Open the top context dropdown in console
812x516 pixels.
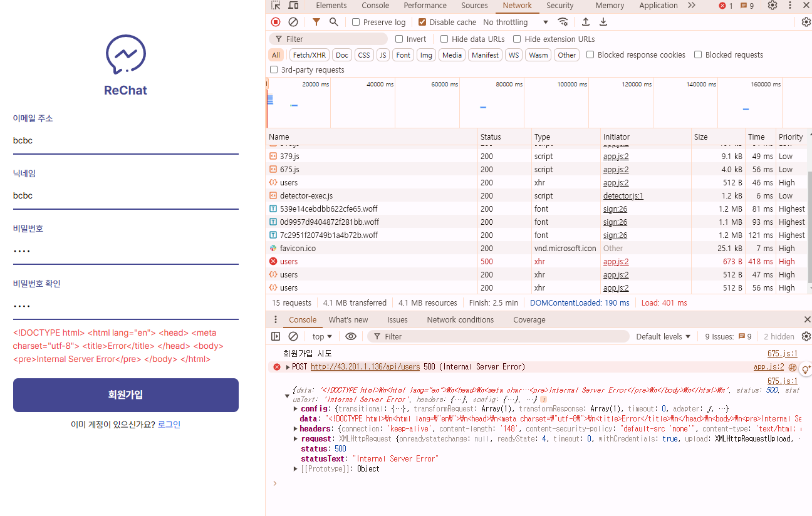coord(322,336)
